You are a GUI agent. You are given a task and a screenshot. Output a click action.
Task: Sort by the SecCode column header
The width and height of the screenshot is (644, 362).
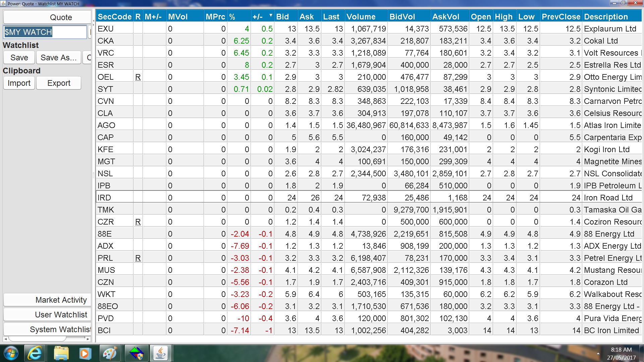(115, 17)
